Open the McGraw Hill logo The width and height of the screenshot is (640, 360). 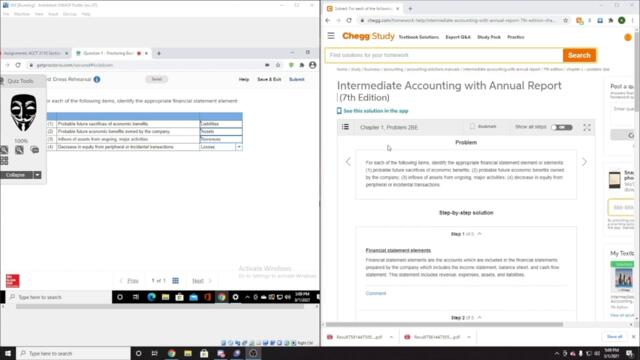12,280
